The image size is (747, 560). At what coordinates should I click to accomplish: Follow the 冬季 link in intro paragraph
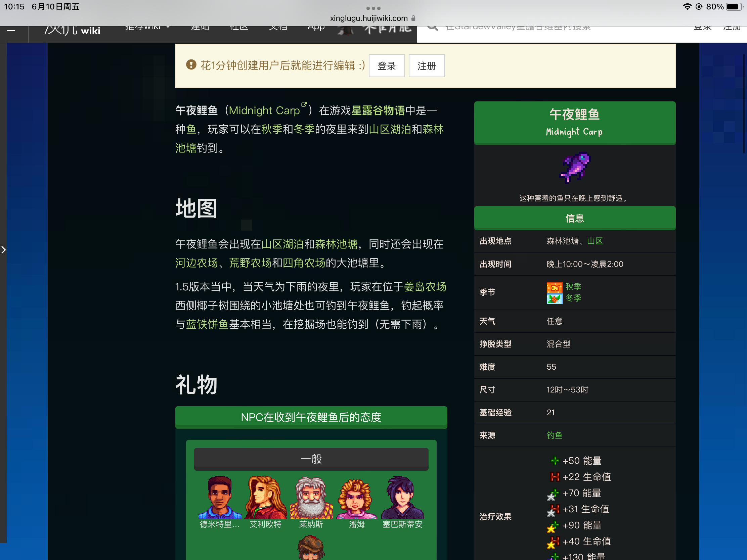[x=304, y=129]
